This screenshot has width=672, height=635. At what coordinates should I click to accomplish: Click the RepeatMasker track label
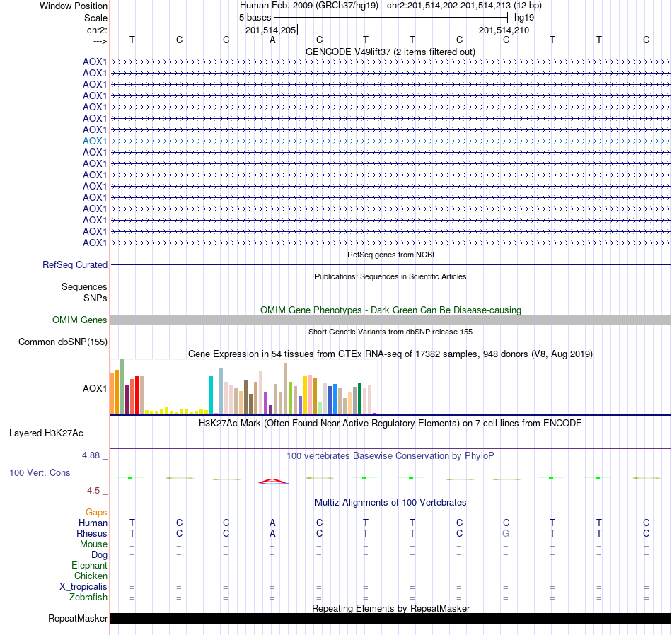tap(78, 618)
